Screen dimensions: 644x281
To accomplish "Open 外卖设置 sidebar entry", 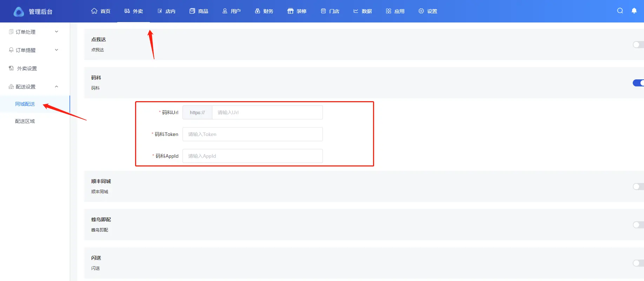I will tap(27, 68).
